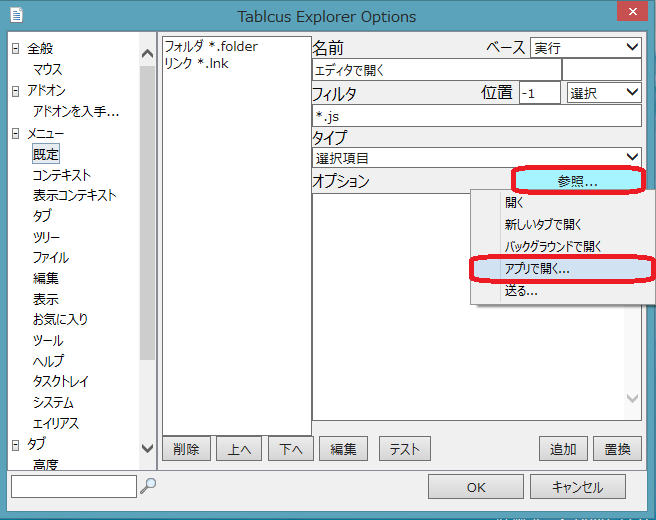Screen dimensions: 656x520
Task: Collapse the アドオン tree node
Action: [16, 91]
